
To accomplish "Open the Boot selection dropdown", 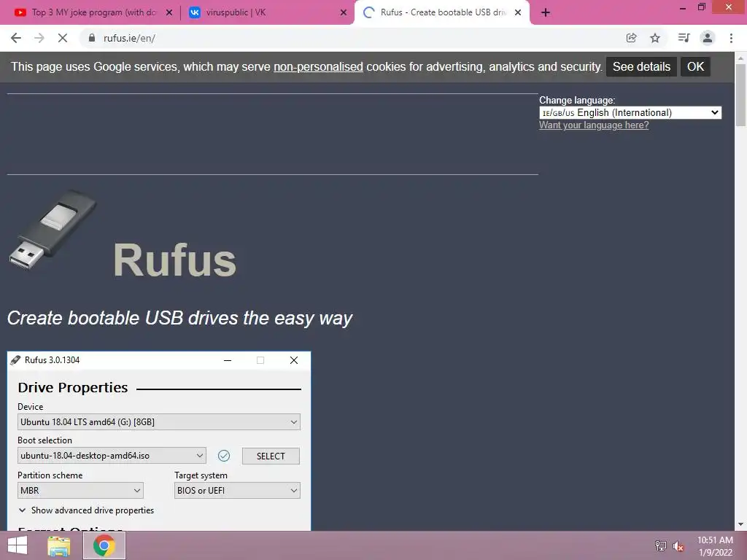I will click(112, 456).
